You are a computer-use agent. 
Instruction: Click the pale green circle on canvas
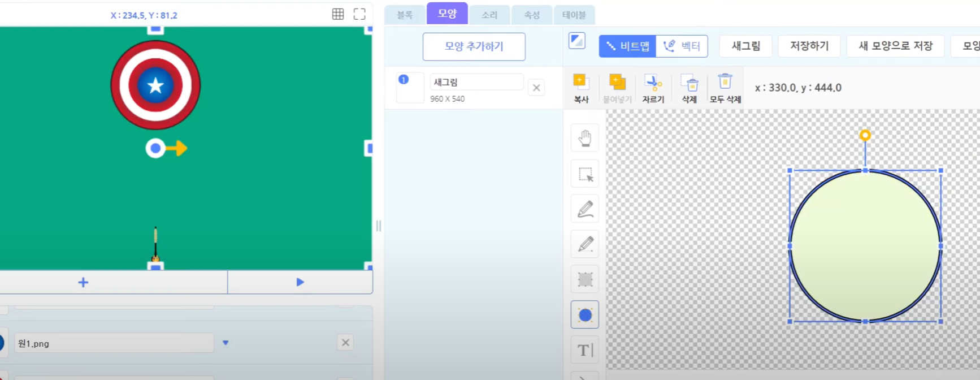[865, 246]
